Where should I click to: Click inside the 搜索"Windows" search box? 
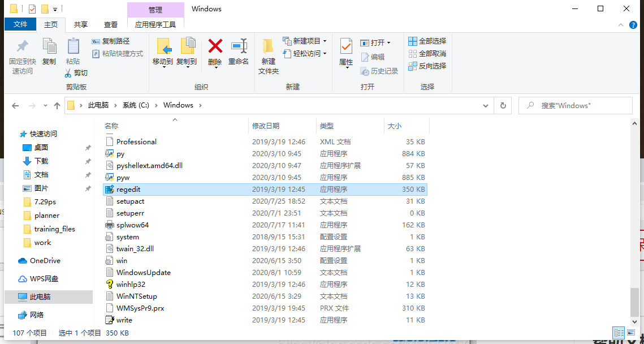576,105
